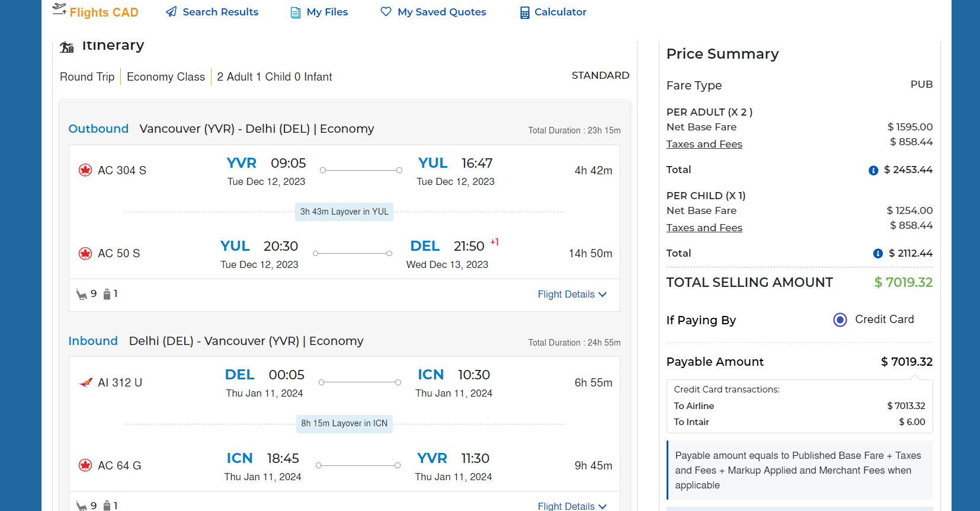Click info icon beside adult total price
Screen dimensions: 980x511
(x=873, y=170)
